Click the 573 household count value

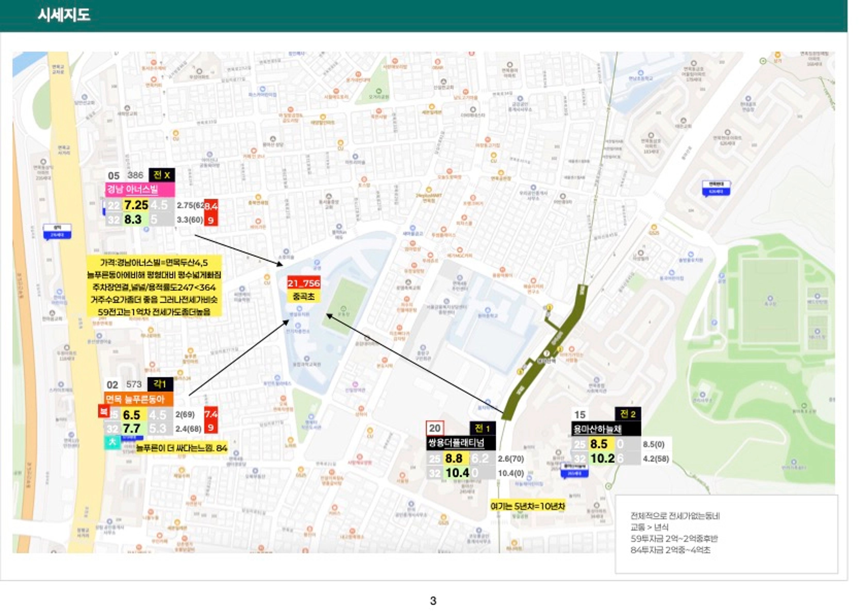[x=134, y=384]
